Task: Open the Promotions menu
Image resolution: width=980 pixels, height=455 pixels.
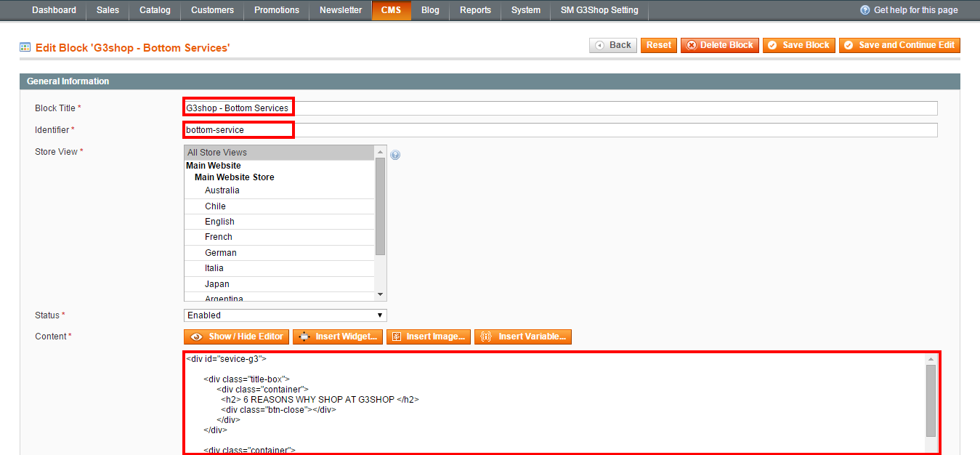Action: point(277,10)
